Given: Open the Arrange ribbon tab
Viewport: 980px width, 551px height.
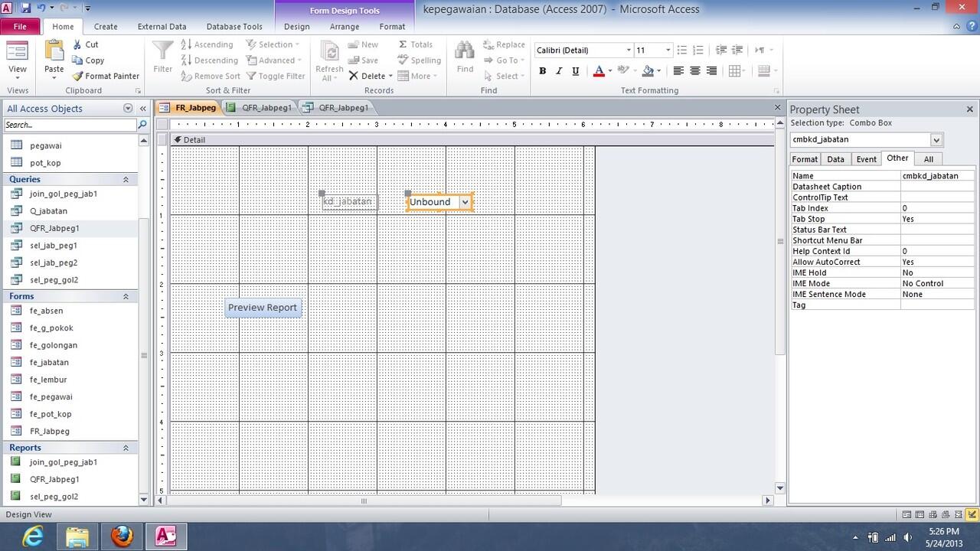Looking at the screenshot, I should (x=345, y=26).
